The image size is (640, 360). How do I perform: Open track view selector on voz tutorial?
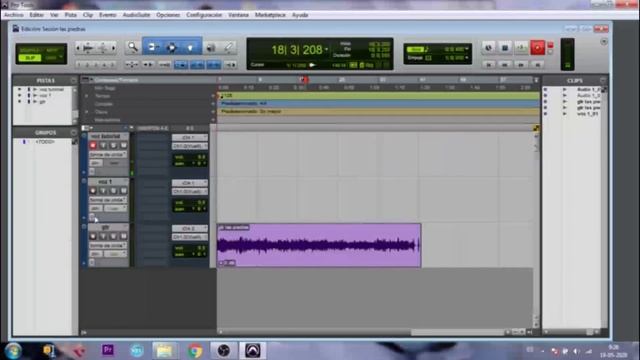(108, 155)
